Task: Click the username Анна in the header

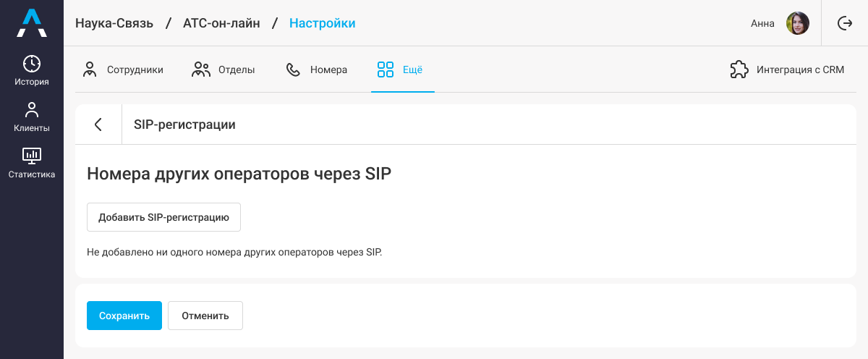Action: [x=762, y=23]
